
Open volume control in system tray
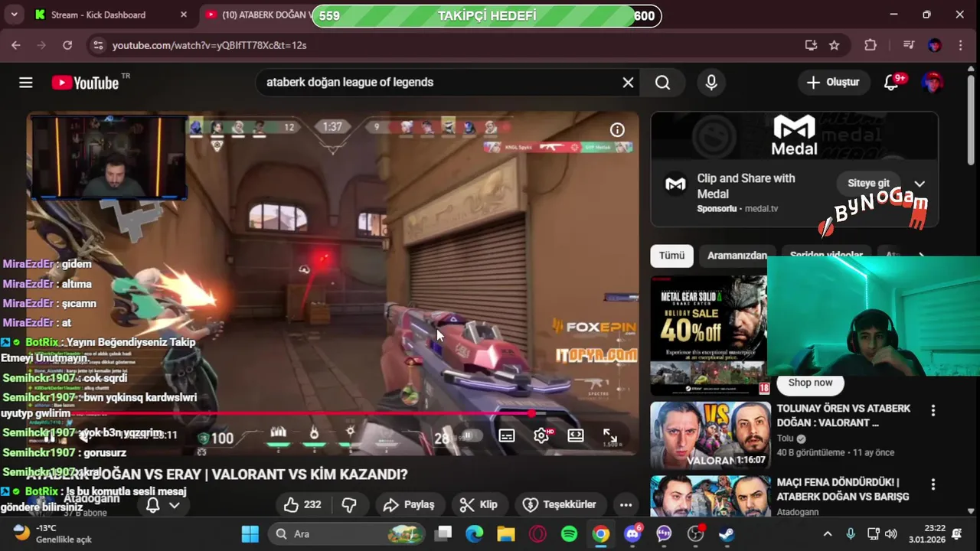(890, 533)
